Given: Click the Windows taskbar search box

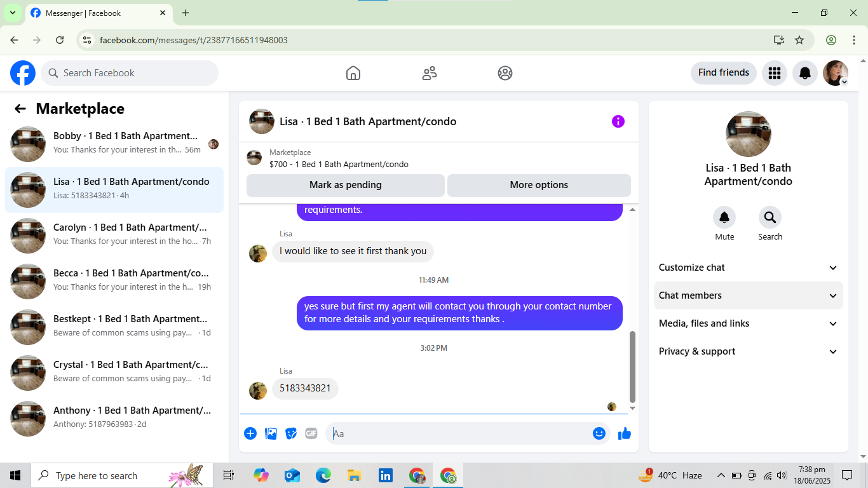Looking at the screenshot, I should click(x=121, y=475).
